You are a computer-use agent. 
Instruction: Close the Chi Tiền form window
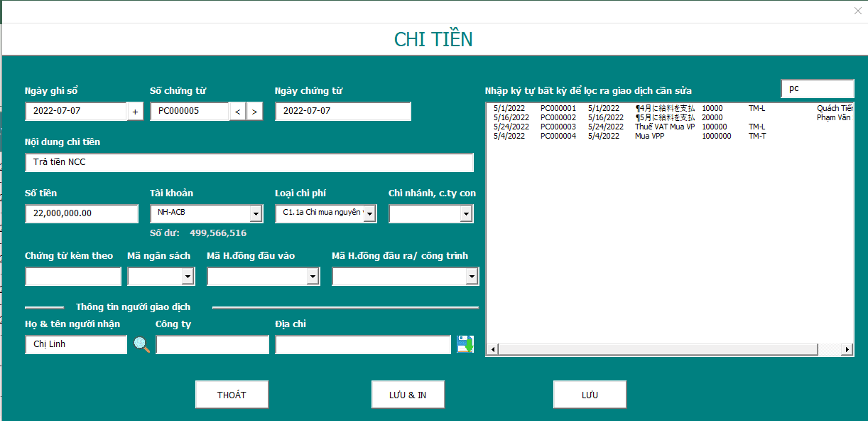(x=857, y=11)
